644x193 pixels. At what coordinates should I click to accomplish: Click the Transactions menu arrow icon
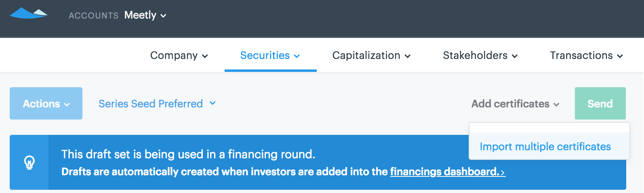coord(620,56)
